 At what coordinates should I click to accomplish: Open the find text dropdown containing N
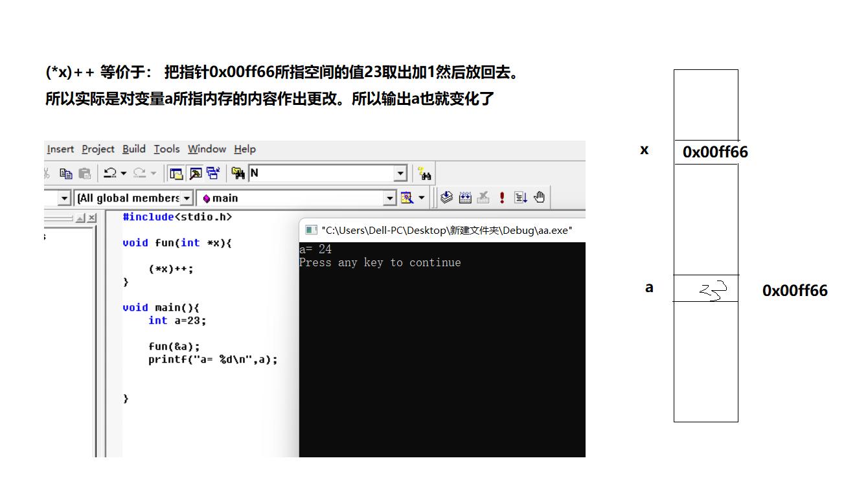pos(400,173)
